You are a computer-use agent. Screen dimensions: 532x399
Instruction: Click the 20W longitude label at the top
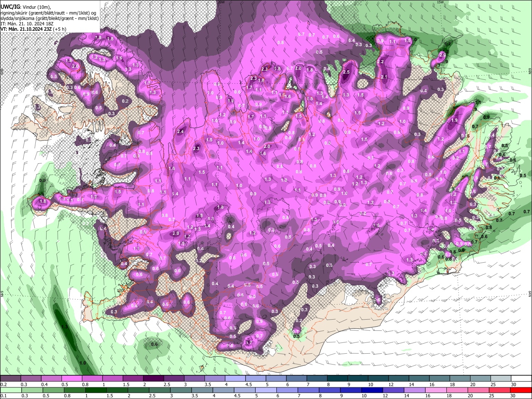tap(221, 2)
